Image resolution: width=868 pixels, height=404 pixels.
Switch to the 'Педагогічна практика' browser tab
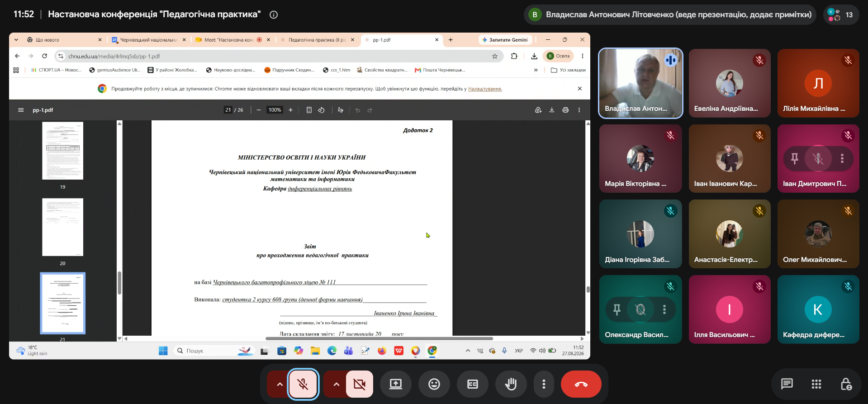click(318, 40)
